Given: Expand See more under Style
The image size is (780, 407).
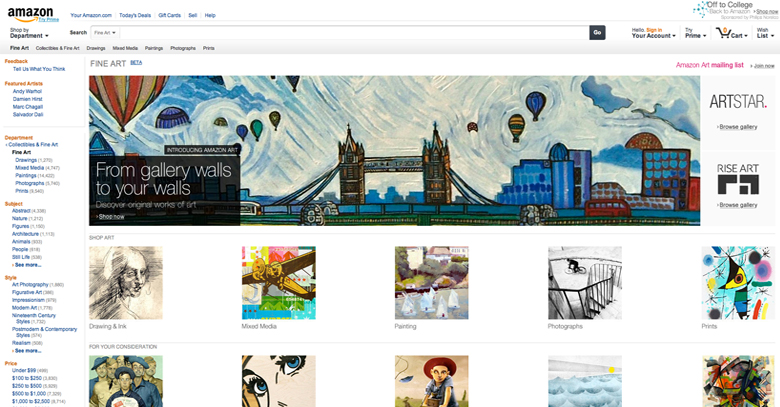Looking at the screenshot, I should [x=28, y=351].
